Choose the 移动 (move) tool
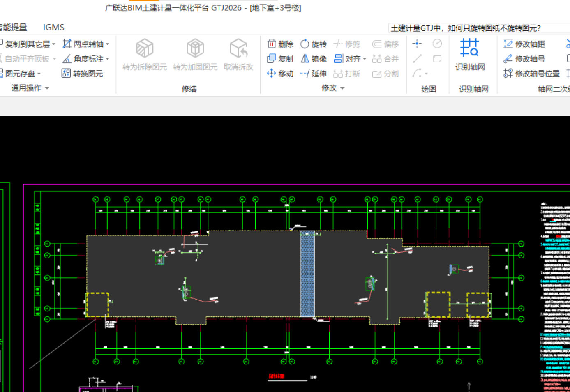This screenshot has width=570, height=392. point(280,74)
